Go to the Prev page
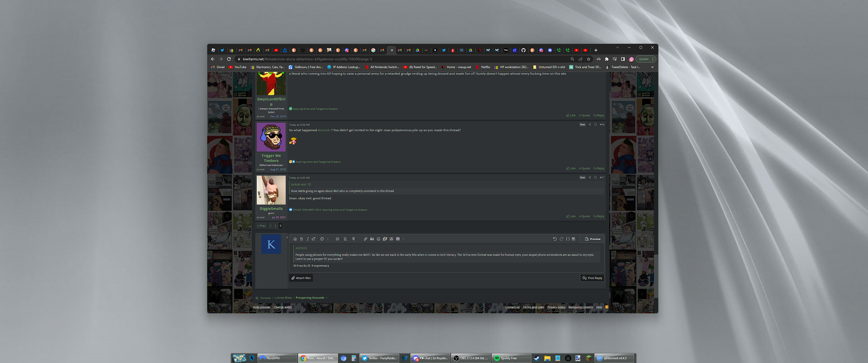The height and width of the screenshot is (363, 868). (261, 226)
